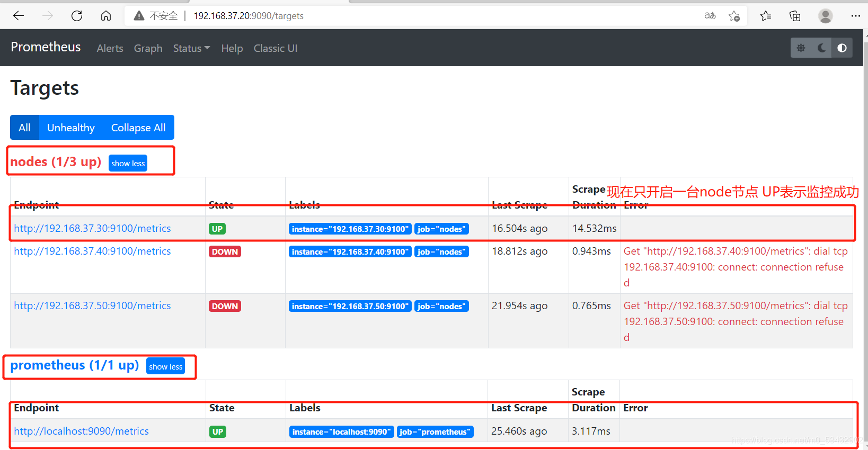Select browser-preferred theme contrast icon
868x450 pixels.
(x=842, y=48)
